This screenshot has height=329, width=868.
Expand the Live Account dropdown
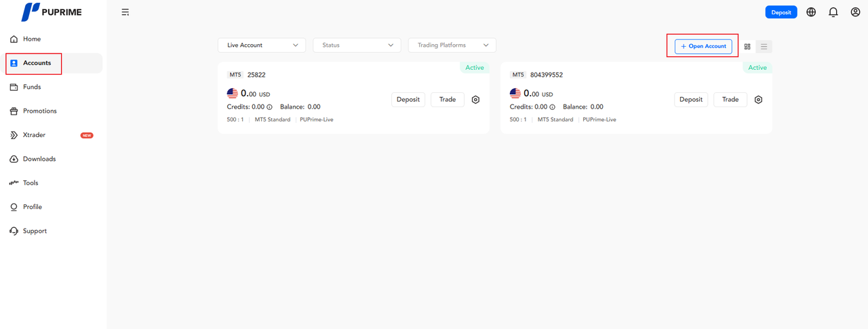[262, 45]
